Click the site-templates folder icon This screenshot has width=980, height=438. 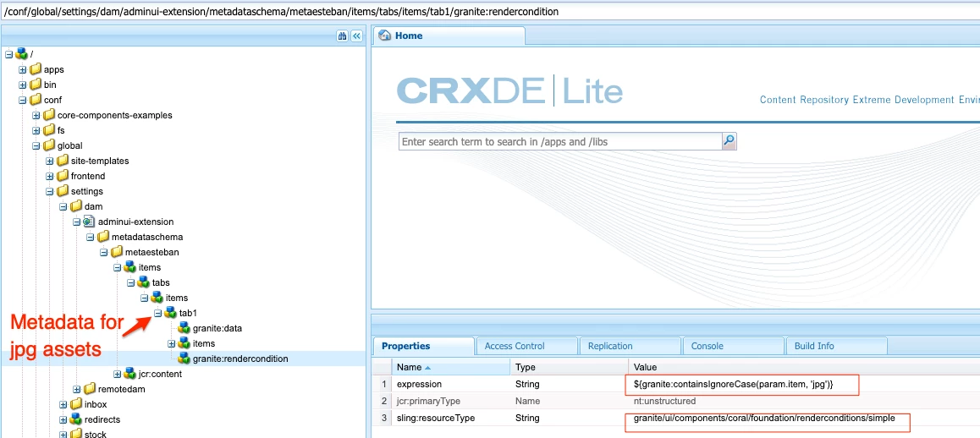(63, 161)
